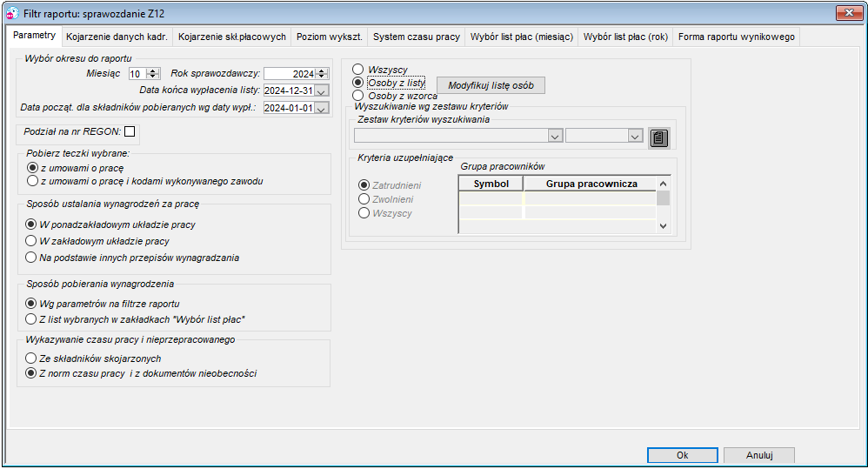Open the Kojarzenie skł.płacowych tab
This screenshot has height=469, width=868.
pyautogui.click(x=232, y=37)
